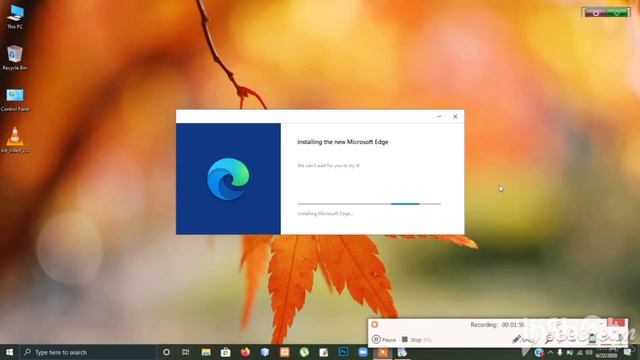
Task: Open the Recycle Bin desktop icon
Action: pos(15,58)
